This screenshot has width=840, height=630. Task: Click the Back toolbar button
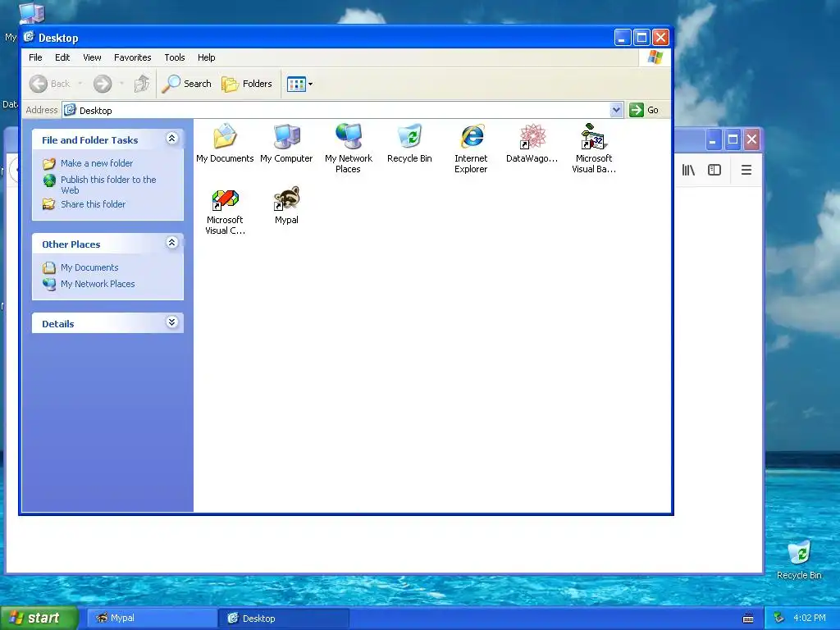pos(50,84)
